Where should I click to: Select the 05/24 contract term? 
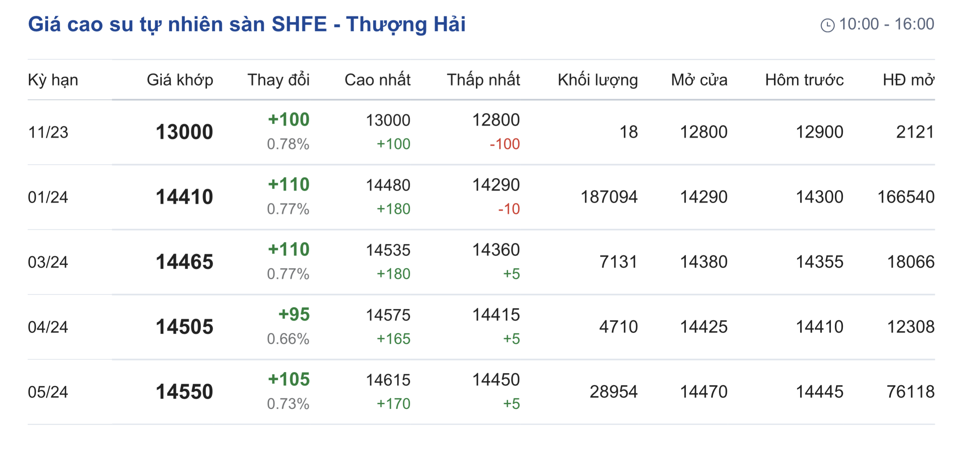pyautogui.click(x=48, y=392)
